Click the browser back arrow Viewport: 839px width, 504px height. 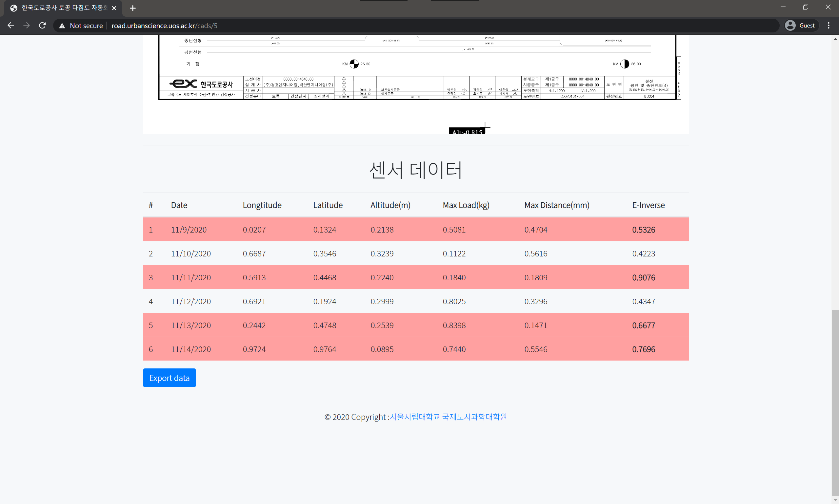pyautogui.click(x=11, y=26)
